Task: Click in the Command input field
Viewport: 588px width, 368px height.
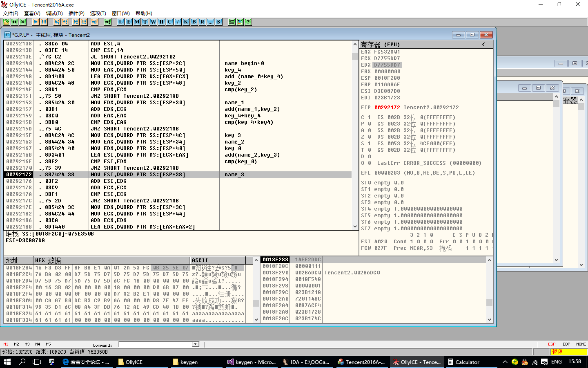Action: 156,344
